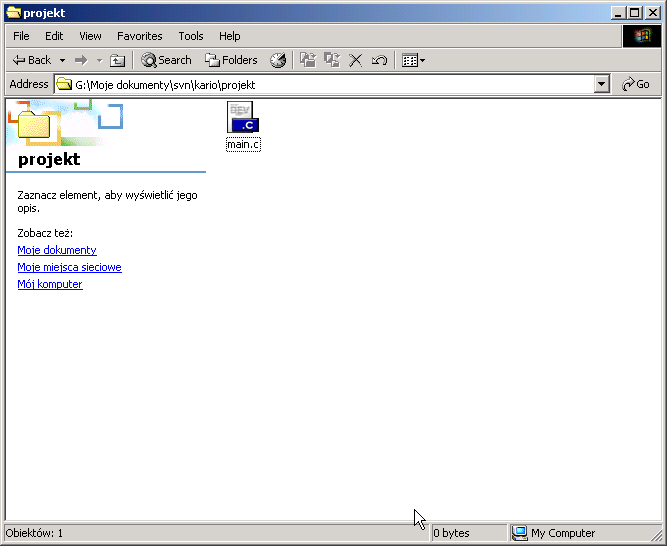
Task: Click the Move To toolbar icon
Action: [308, 60]
